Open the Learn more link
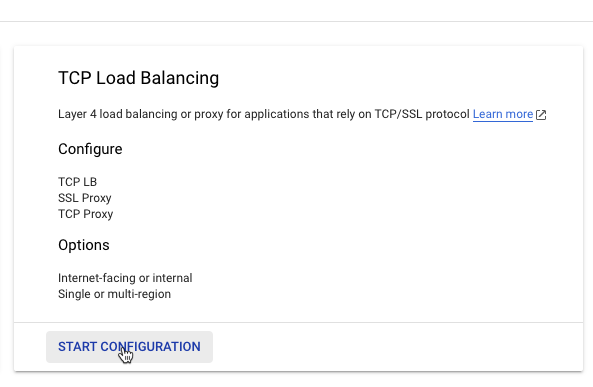Screen dimensions: 593x387 click(x=503, y=114)
